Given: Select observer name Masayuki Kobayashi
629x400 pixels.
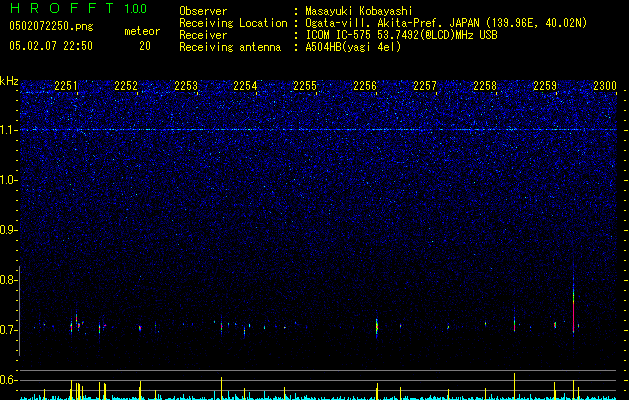Looking at the screenshot, I should (x=359, y=11).
